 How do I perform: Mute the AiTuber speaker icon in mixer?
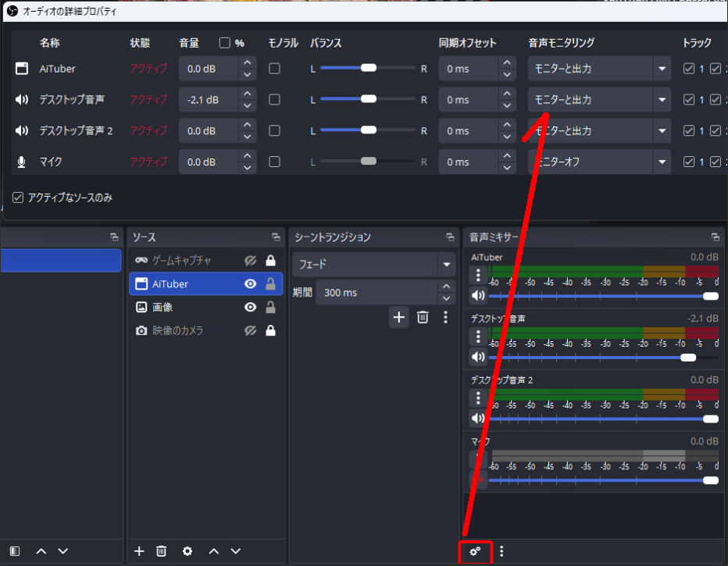pyautogui.click(x=478, y=296)
